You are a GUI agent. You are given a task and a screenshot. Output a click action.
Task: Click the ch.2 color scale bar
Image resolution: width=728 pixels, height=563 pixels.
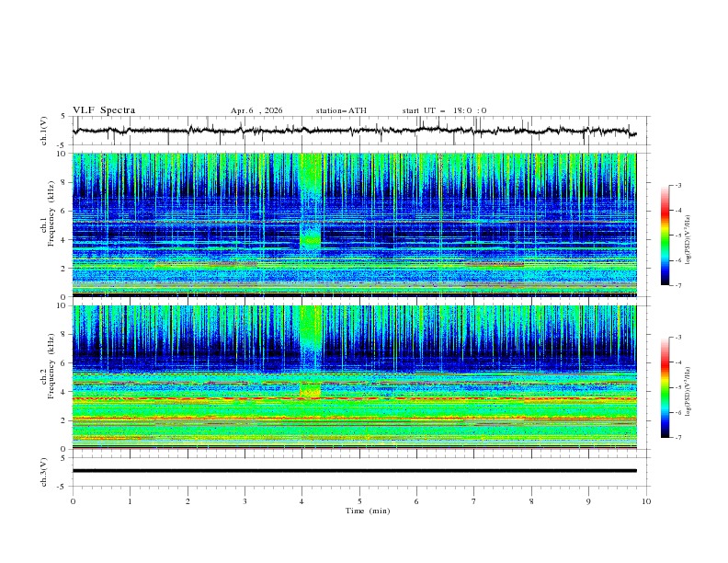[665, 387]
